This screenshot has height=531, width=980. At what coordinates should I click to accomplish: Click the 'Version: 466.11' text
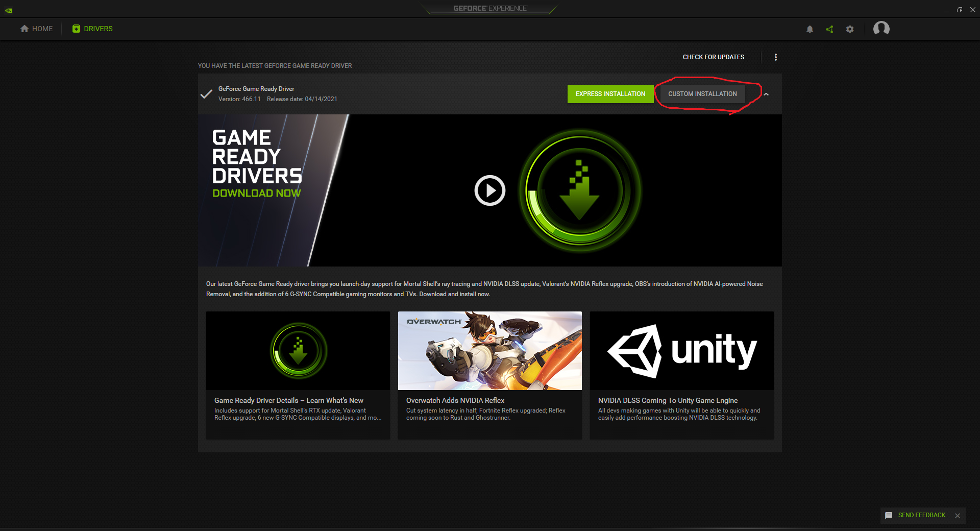(239, 99)
